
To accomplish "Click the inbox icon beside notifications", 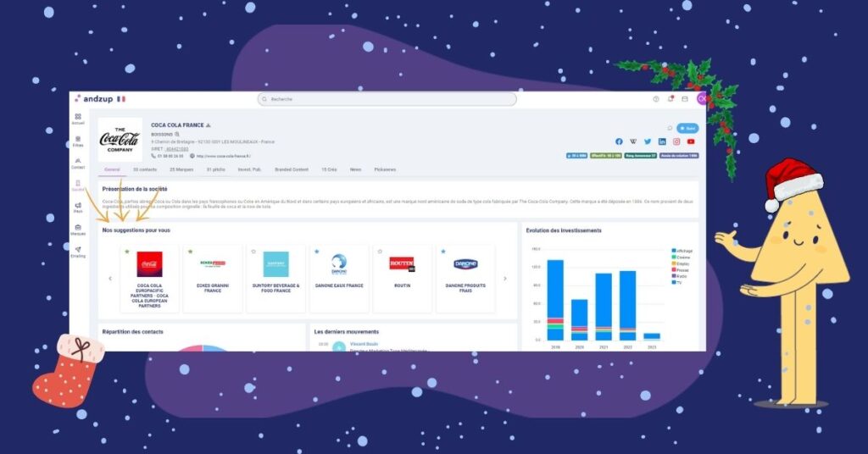I will click(x=685, y=99).
